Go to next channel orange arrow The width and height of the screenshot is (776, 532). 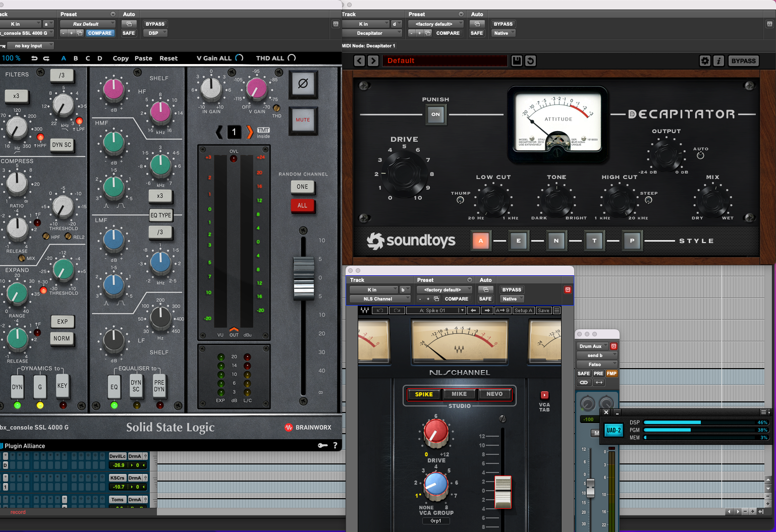[249, 132]
